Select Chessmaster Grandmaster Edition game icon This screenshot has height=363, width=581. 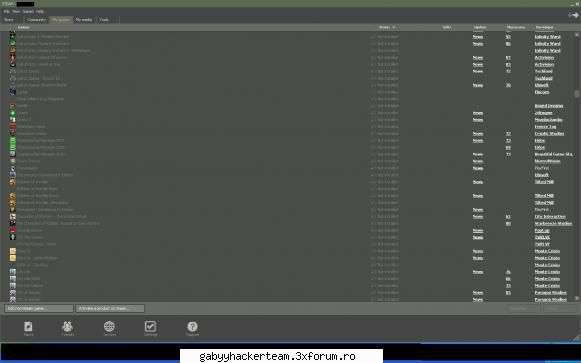point(13,175)
